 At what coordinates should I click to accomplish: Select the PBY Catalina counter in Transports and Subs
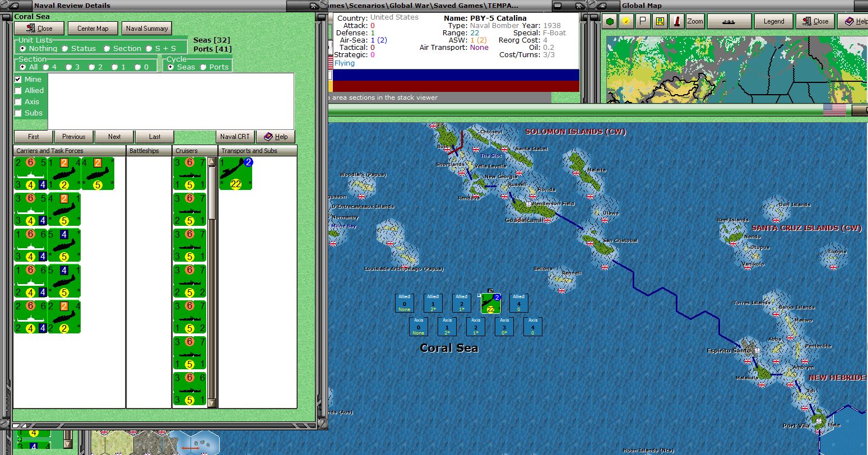pos(236,173)
